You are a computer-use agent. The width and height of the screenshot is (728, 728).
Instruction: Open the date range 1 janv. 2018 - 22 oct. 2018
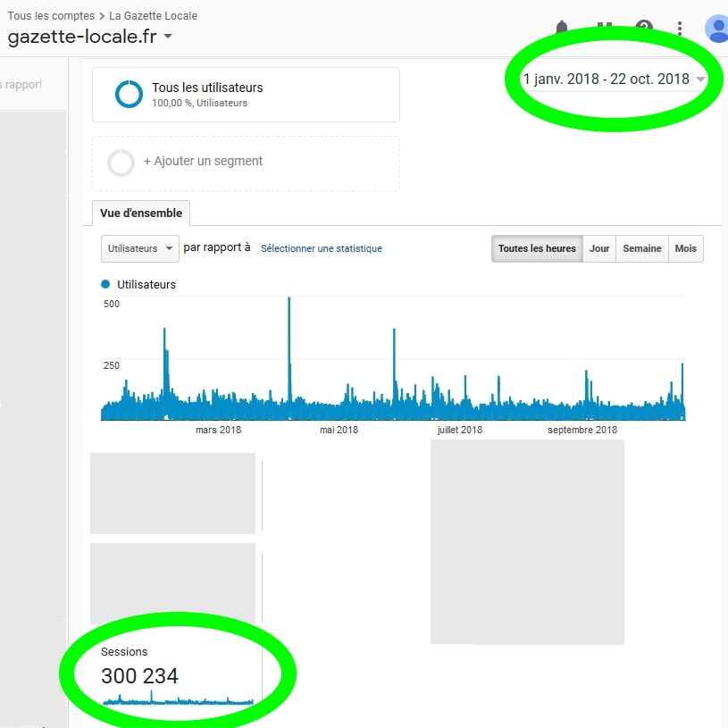(614, 79)
